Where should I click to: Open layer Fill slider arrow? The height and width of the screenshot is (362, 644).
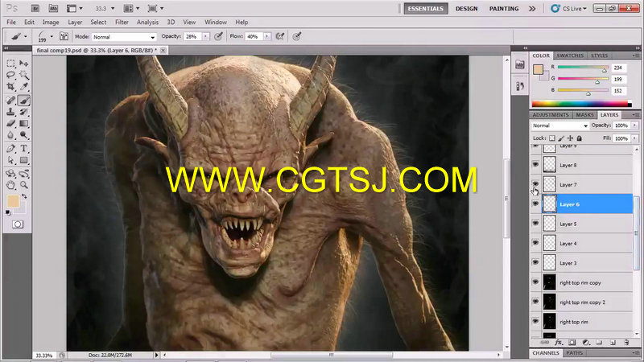pos(635,138)
